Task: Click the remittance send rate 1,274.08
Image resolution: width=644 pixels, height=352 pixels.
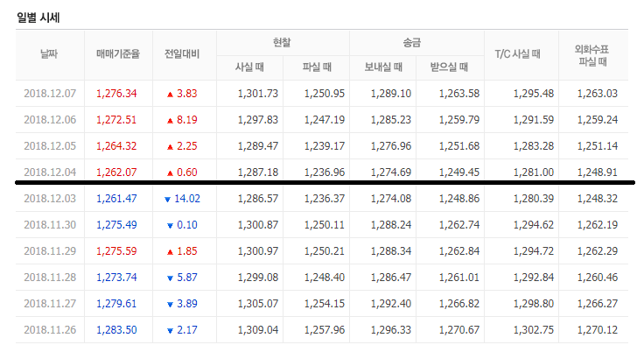Action: pyautogui.click(x=391, y=199)
